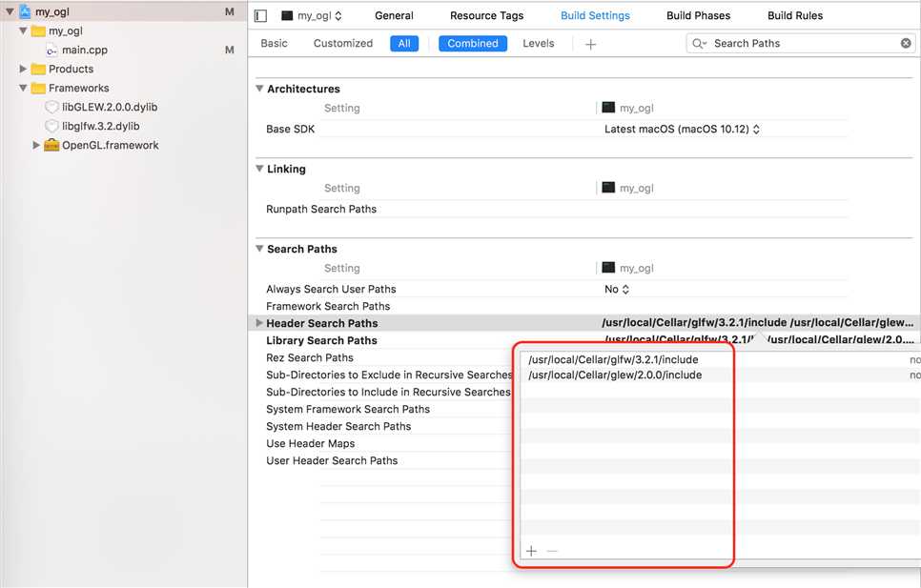
Task: Select the Always Search User Paths label
Action: coord(331,290)
